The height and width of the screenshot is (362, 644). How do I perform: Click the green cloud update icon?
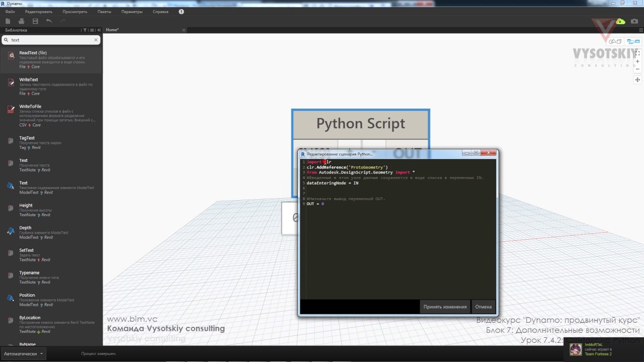pos(620,21)
